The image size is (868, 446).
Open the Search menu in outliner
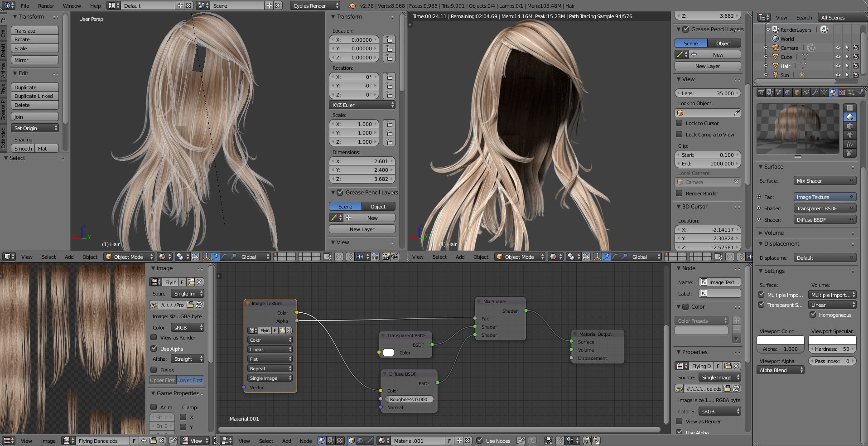[x=804, y=18]
